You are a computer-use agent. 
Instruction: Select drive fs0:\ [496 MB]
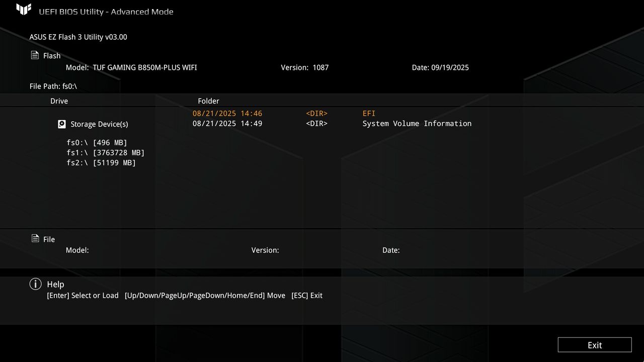coord(97,142)
